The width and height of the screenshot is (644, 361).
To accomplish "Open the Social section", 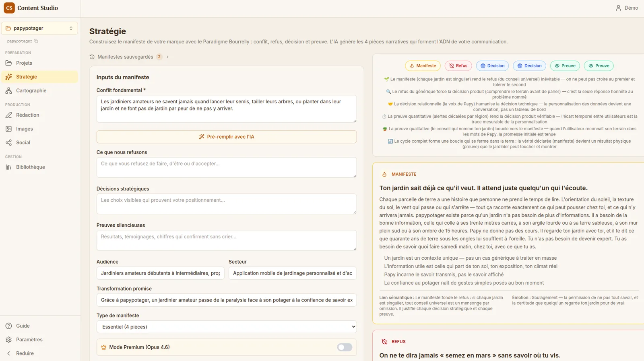I will point(39,143).
